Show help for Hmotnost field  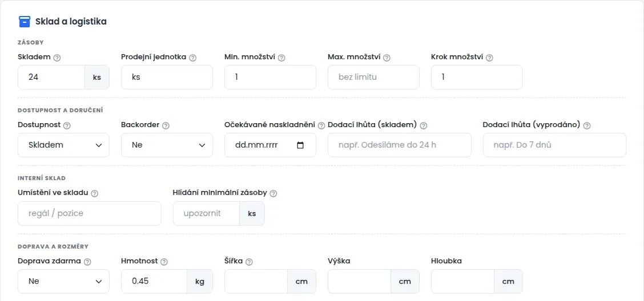coord(164,262)
